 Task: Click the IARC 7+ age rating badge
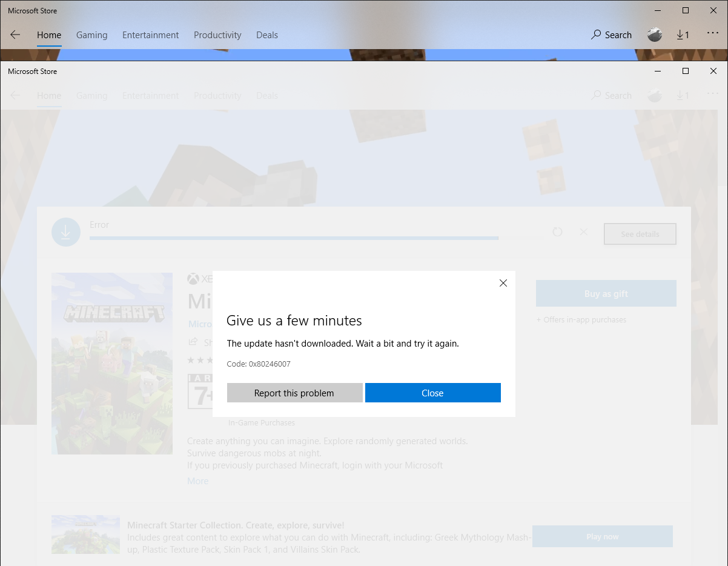coord(200,391)
